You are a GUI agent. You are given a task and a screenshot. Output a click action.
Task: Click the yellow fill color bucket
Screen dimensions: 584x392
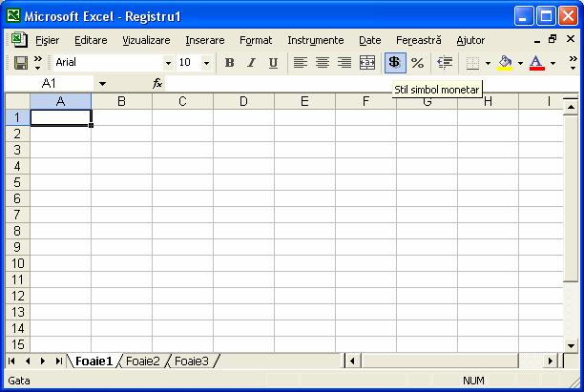click(505, 63)
